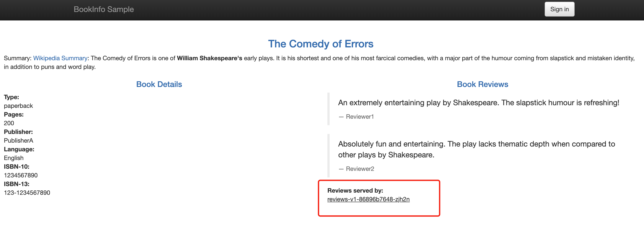Click the first review about slapstick humour

click(479, 103)
